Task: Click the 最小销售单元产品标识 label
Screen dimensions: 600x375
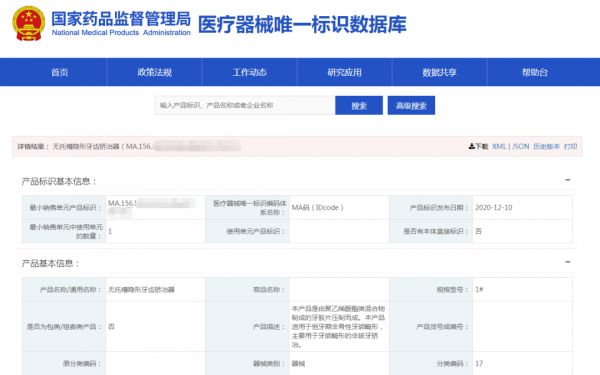Action: pos(66,207)
